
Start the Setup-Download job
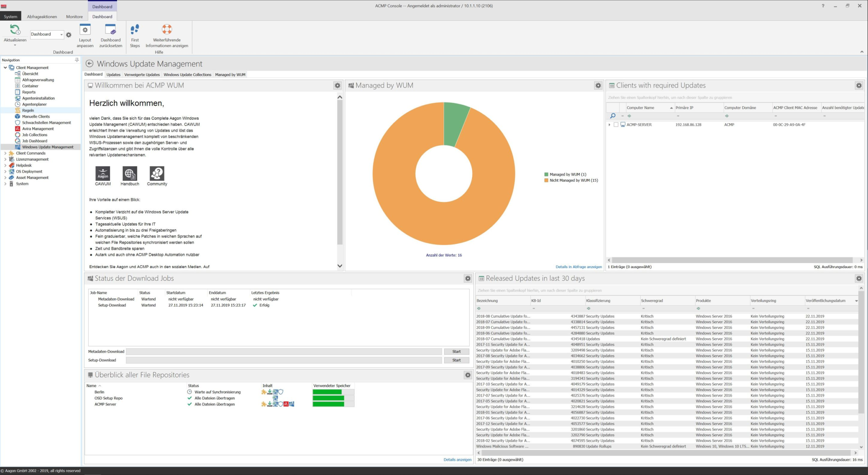[456, 360]
